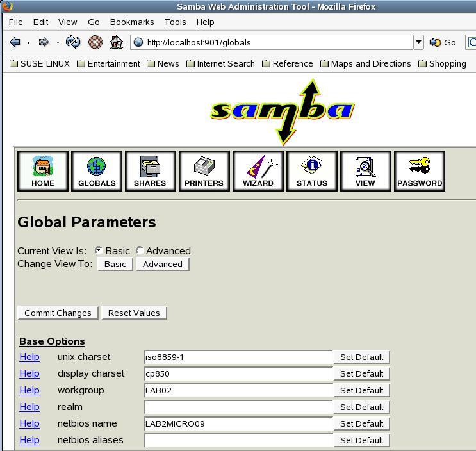Open the Help menu in the menu bar
Viewport: 476px width, 451px height.
click(x=205, y=22)
